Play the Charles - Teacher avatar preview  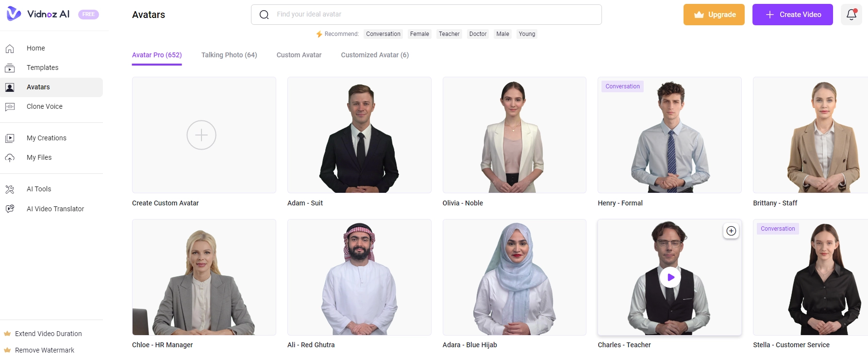click(670, 277)
